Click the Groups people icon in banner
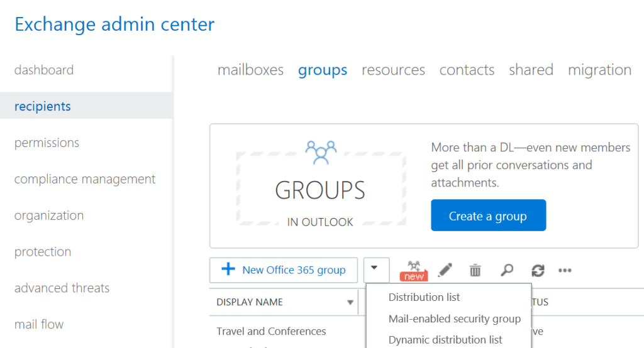Viewport: 644px width, 348px height. (321, 152)
